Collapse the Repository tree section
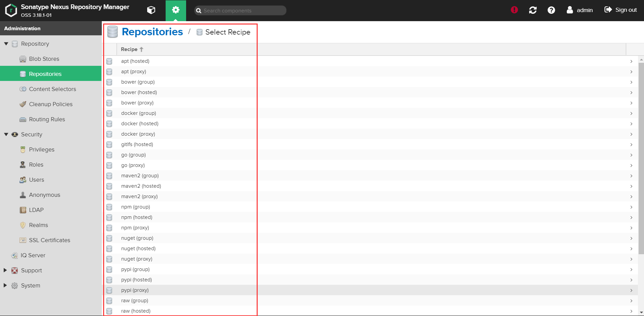This screenshot has height=316, width=644. [x=6, y=44]
